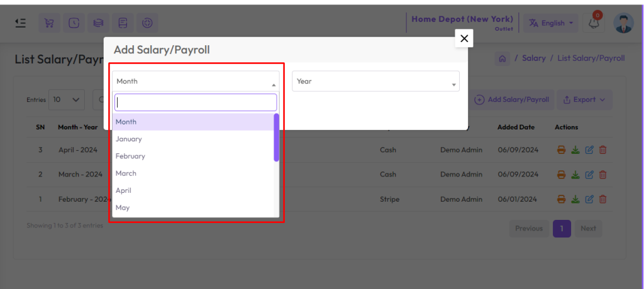Open the Year dropdown
Viewport: 644px width, 289px height.
[x=376, y=81]
